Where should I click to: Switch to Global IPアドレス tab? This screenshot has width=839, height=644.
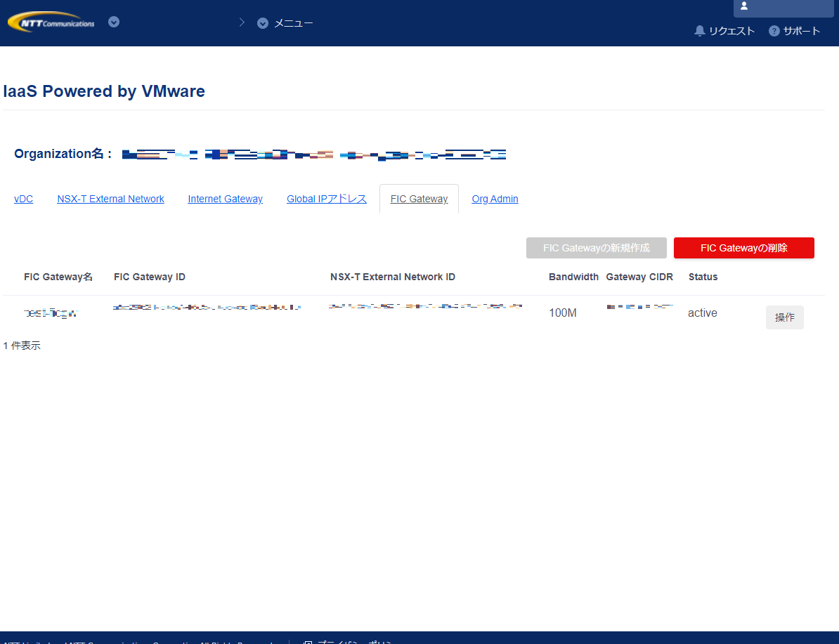pos(327,199)
